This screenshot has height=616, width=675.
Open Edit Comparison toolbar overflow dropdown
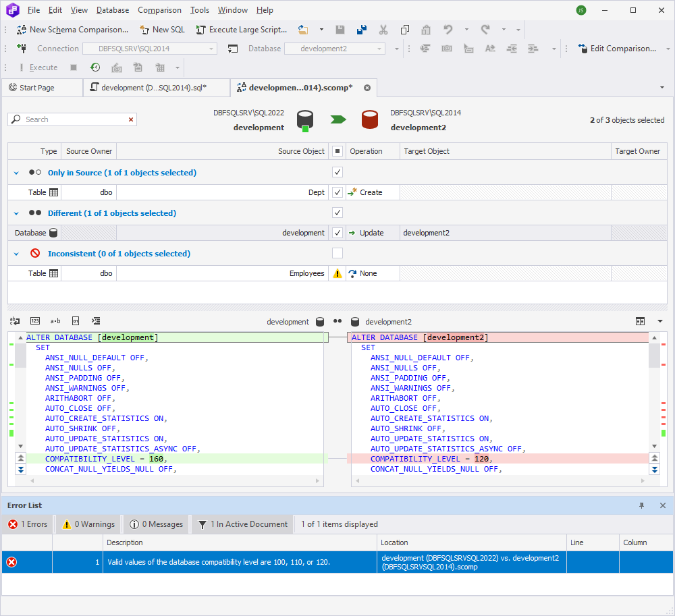point(668,49)
